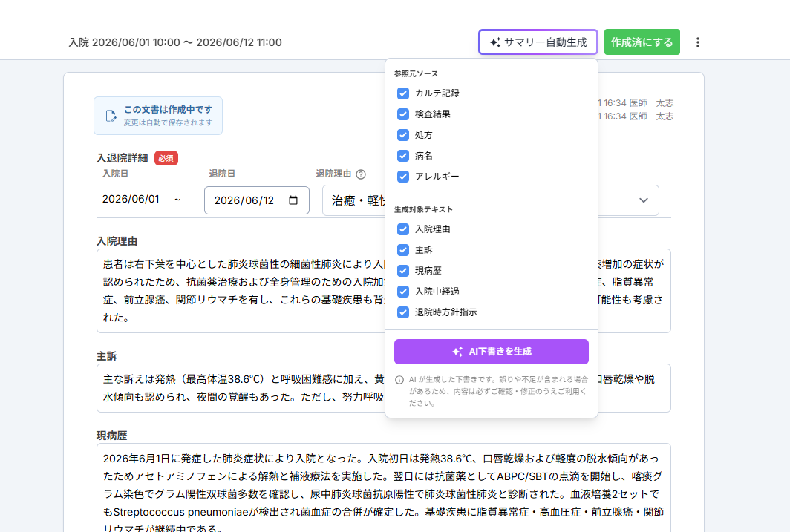Click the 入退院詳細 heading
This screenshot has width=790, height=532.
(x=123, y=159)
